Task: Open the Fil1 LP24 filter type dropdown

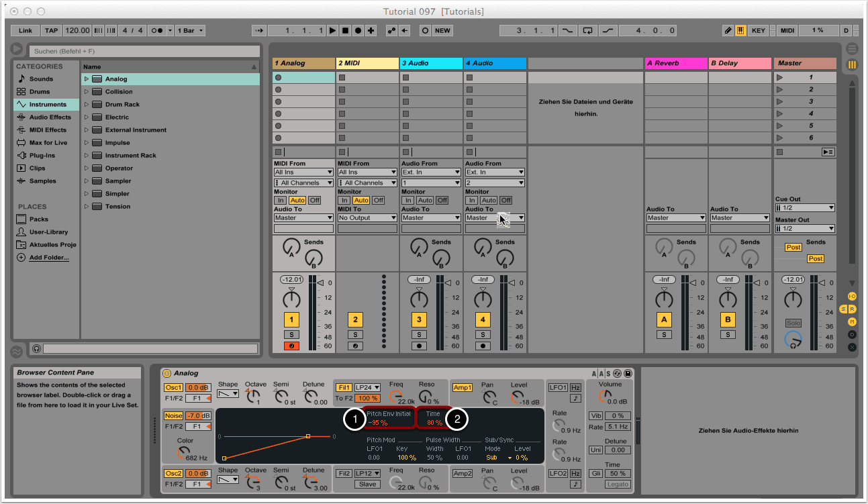Action: [367, 388]
